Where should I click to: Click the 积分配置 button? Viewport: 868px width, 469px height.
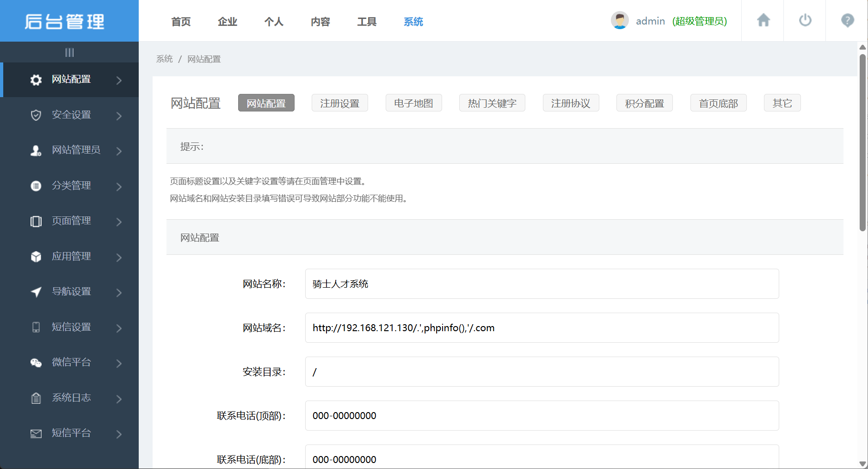(644, 103)
